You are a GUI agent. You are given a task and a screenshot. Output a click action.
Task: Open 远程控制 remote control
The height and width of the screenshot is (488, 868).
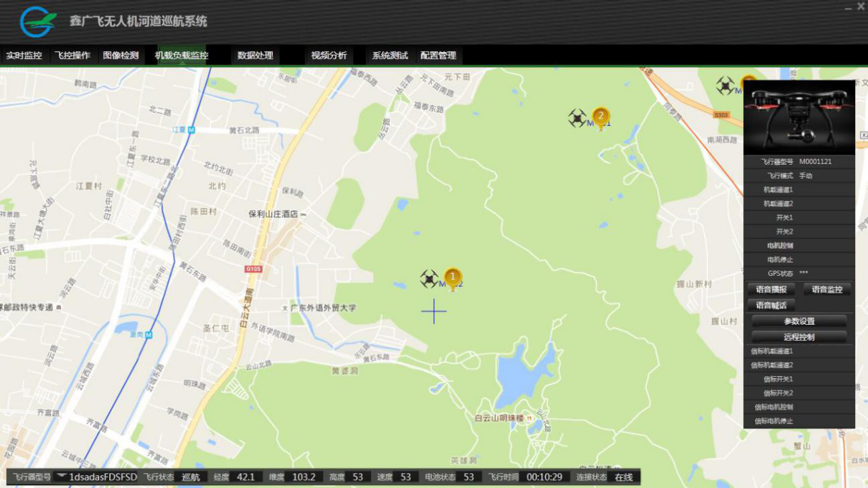(x=799, y=337)
